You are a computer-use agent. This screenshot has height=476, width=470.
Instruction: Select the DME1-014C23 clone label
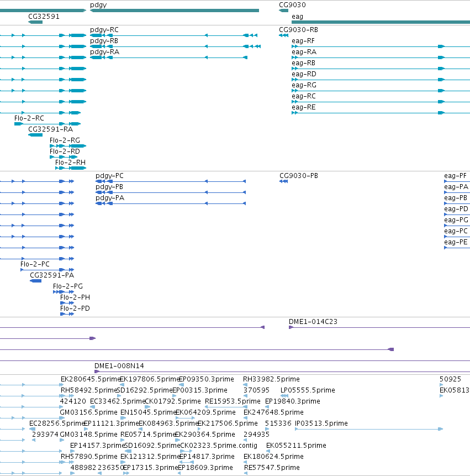[313, 322]
